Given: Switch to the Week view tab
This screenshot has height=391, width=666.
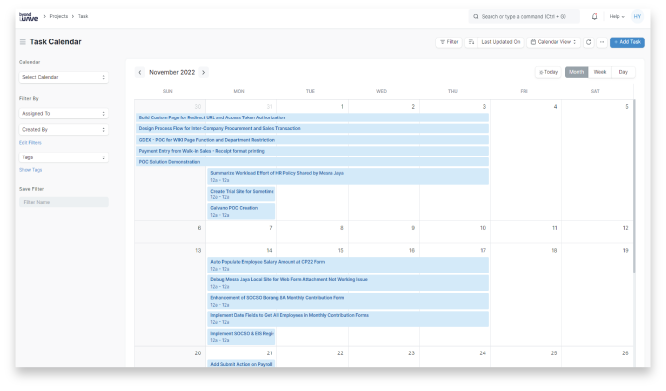Looking at the screenshot, I should point(600,72).
